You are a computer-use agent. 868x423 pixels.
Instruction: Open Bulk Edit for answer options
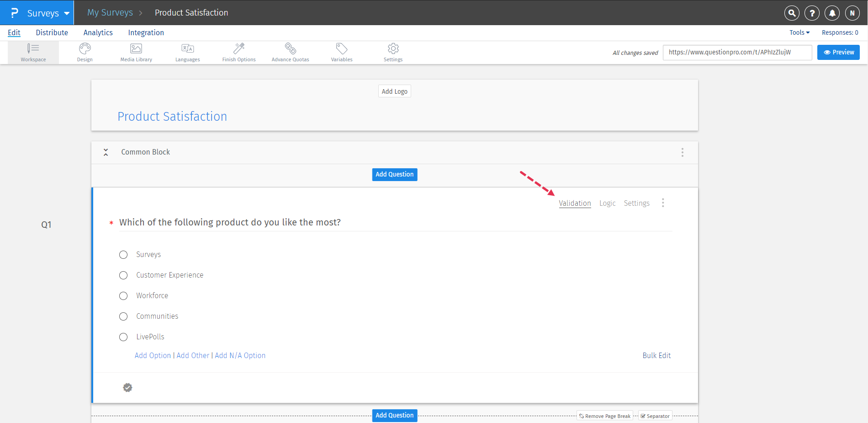pos(657,355)
